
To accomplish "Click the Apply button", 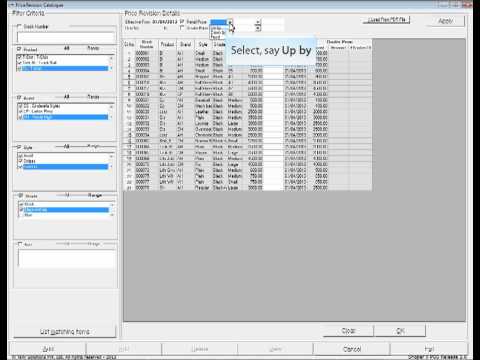I will (446, 21).
